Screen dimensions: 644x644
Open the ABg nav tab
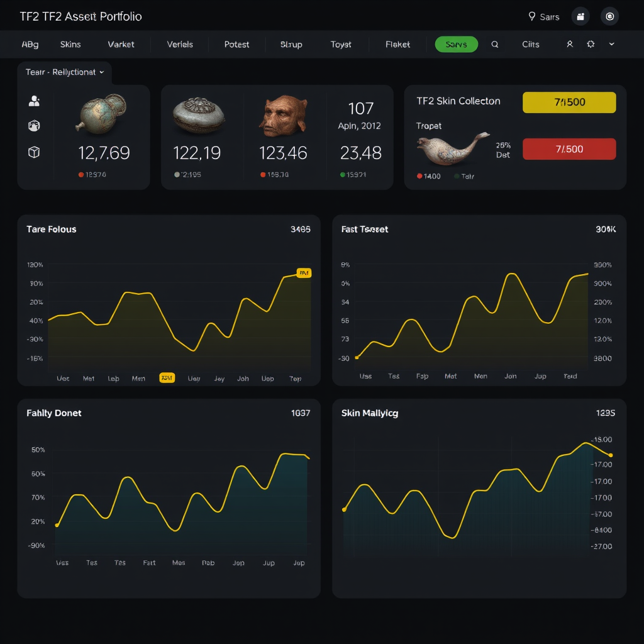pos(30,45)
